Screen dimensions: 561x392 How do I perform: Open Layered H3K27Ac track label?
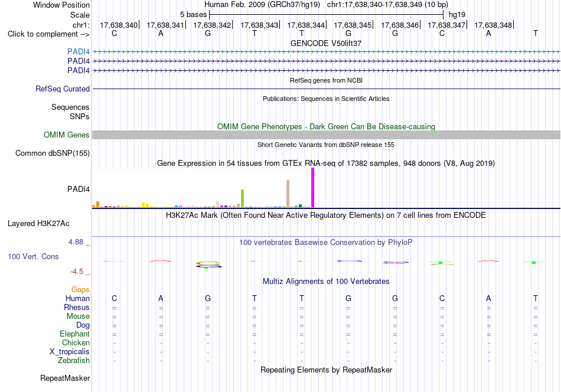pyautogui.click(x=38, y=224)
